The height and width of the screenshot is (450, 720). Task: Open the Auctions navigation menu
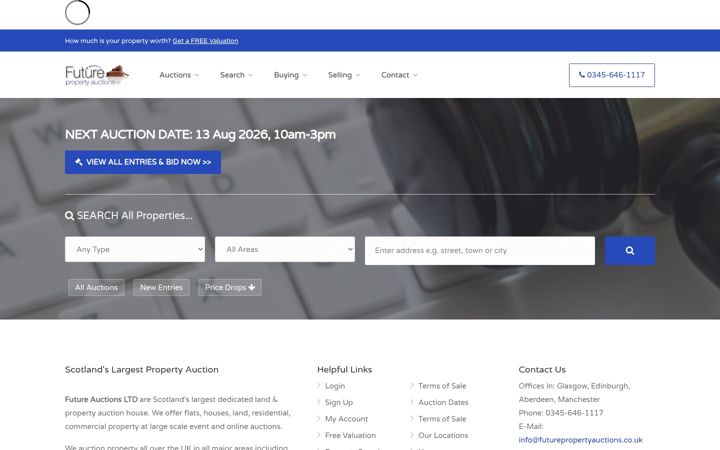pyautogui.click(x=179, y=75)
